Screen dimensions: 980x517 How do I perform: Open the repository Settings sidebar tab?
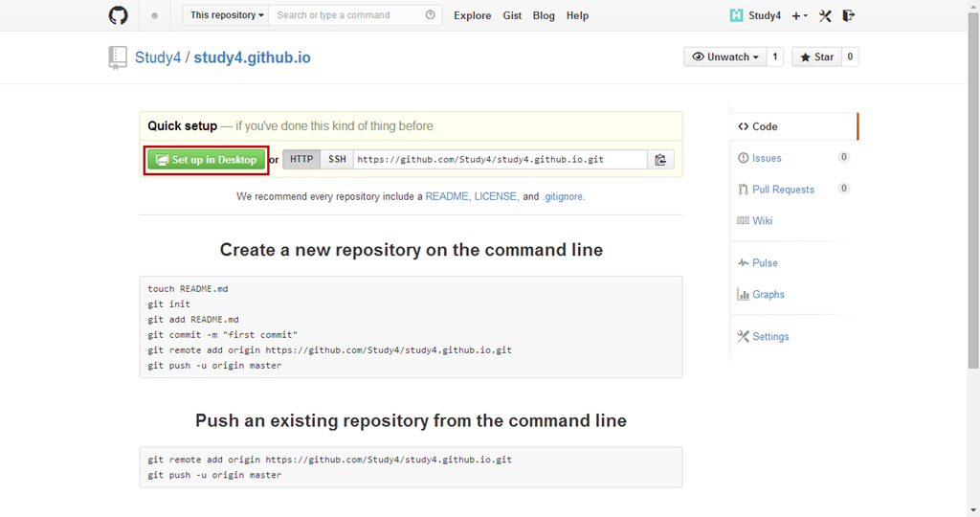pyautogui.click(x=770, y=336)
